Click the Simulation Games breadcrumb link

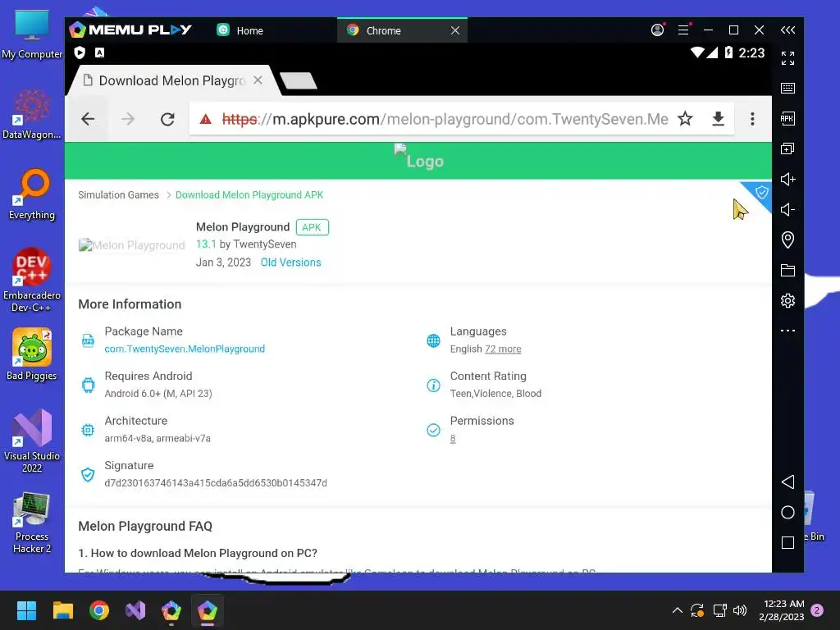coord(118,195)
